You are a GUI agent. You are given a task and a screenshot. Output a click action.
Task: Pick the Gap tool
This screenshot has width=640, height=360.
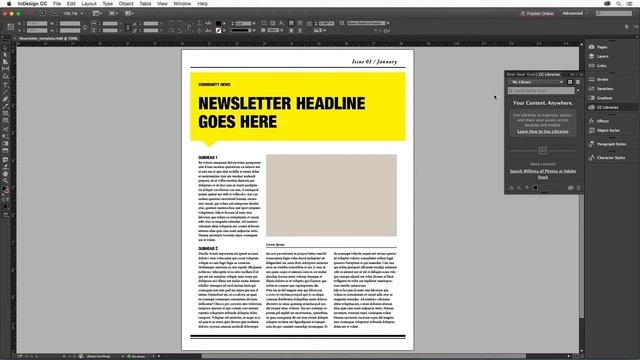coord(5,69)
